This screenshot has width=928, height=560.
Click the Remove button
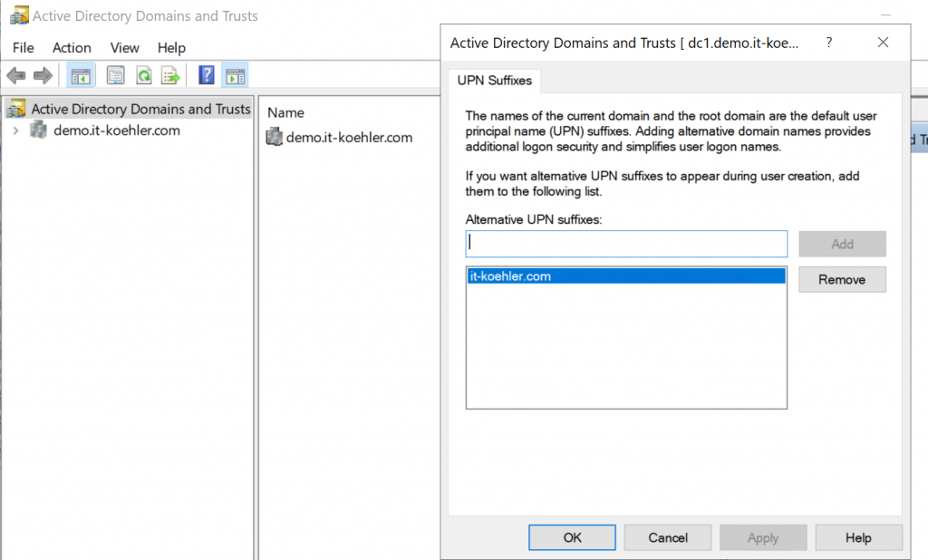point(842,279)
